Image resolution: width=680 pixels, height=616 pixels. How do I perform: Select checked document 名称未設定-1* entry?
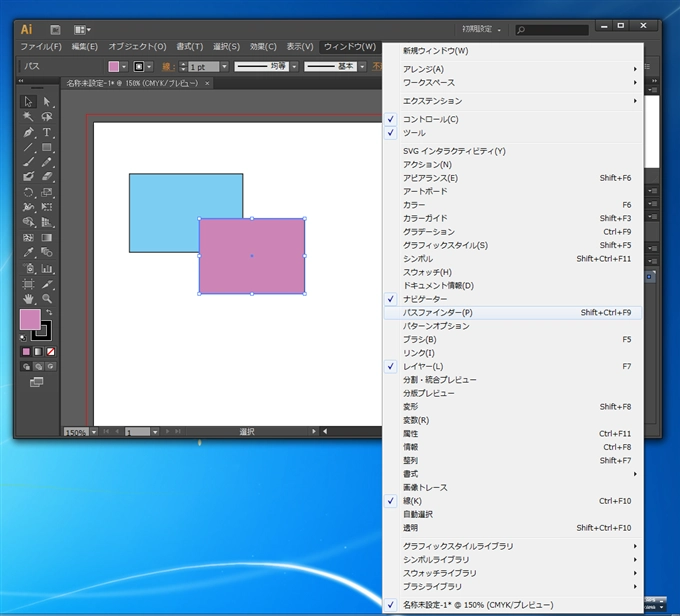[513, 605]
